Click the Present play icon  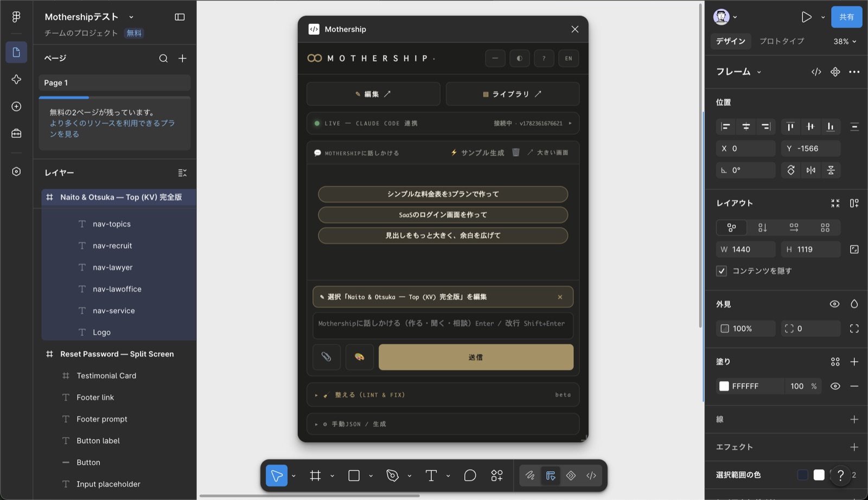pyautogui.click(x=807, y=17)
